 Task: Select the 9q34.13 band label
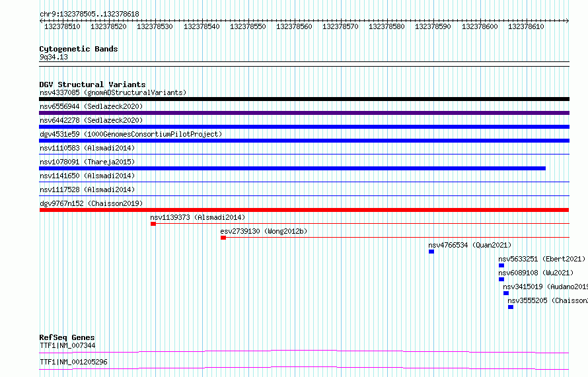click(x=54, y=57)
